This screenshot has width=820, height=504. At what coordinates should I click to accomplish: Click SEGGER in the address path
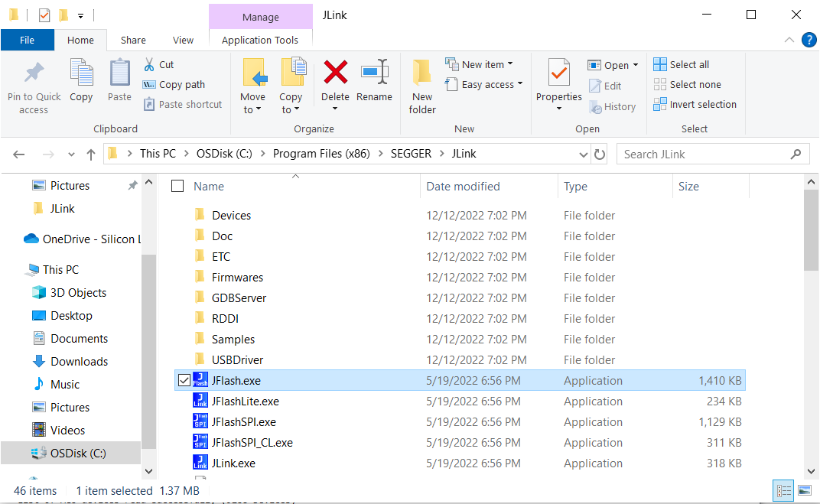pos(411,154)
